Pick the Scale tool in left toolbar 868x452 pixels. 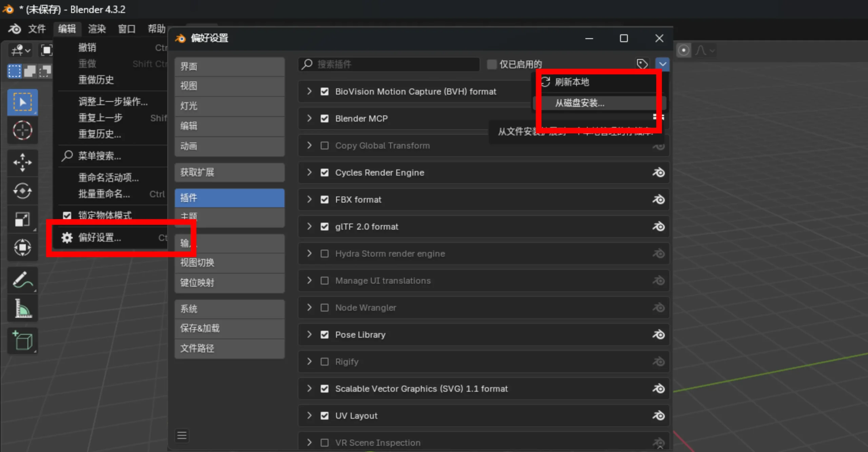coord(22,219)
